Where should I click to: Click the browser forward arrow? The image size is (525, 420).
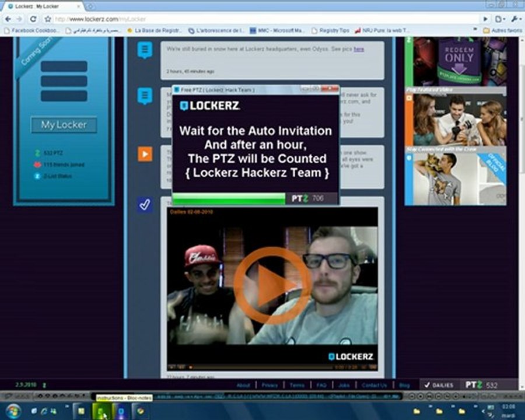pyautogui.click(x=19, y=19)
